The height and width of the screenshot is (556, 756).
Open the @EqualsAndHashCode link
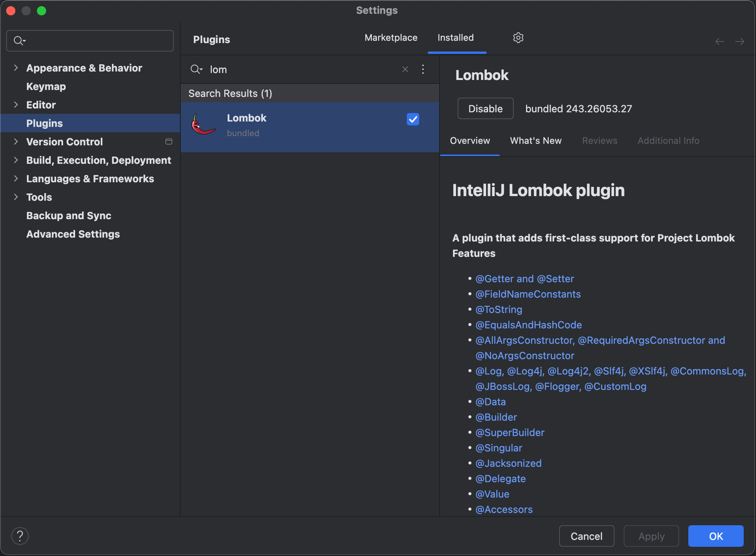tap(528, 325)
